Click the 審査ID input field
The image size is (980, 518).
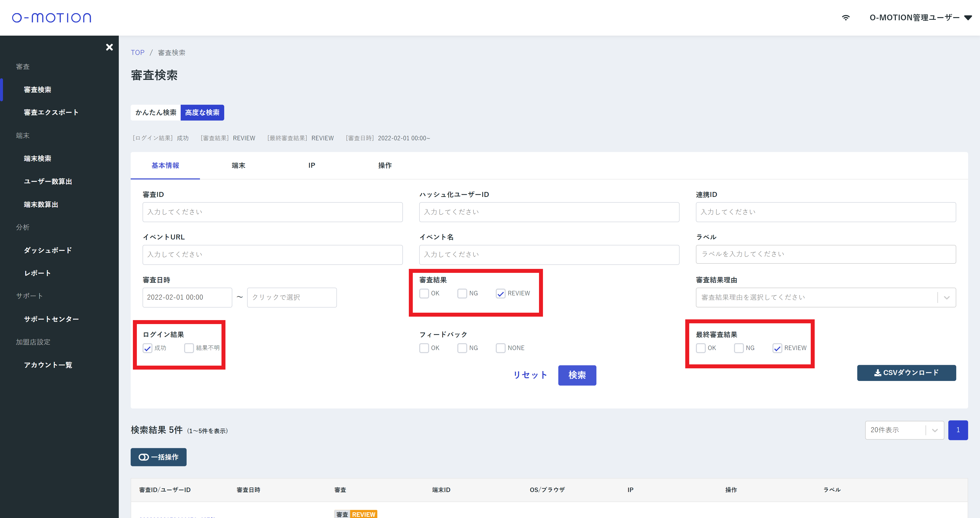[272, 212]
